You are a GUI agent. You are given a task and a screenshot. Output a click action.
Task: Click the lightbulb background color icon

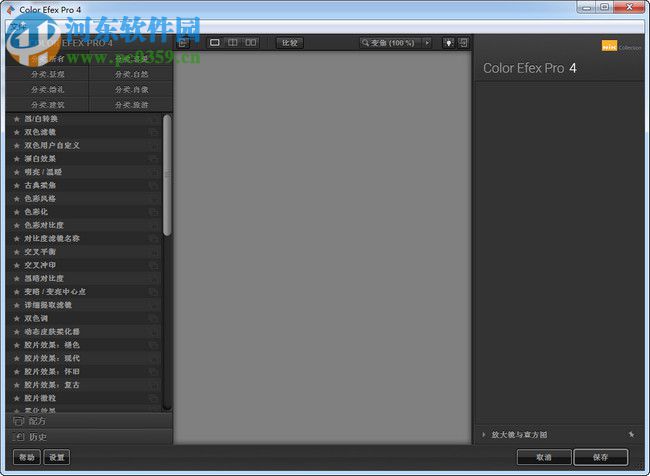click(x=448, y=43)
